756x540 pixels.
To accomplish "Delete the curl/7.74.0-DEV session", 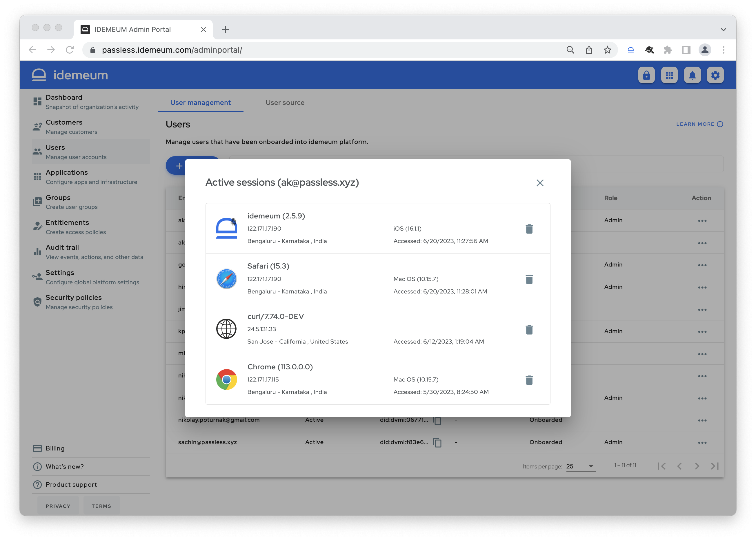I will click(529, 329).
